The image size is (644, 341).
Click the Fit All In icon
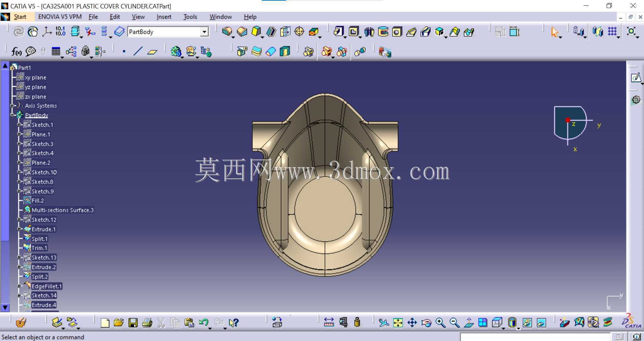coord(398,323)
